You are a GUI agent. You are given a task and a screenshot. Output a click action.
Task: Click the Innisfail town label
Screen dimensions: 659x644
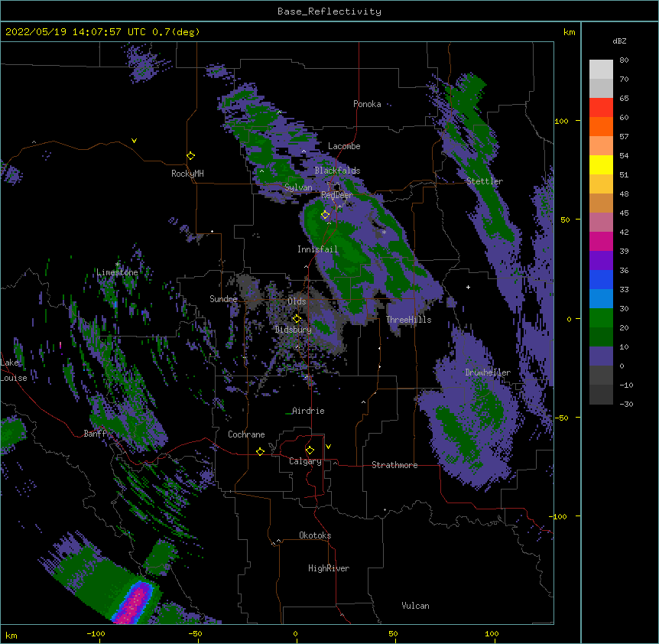tap(317, 249)
